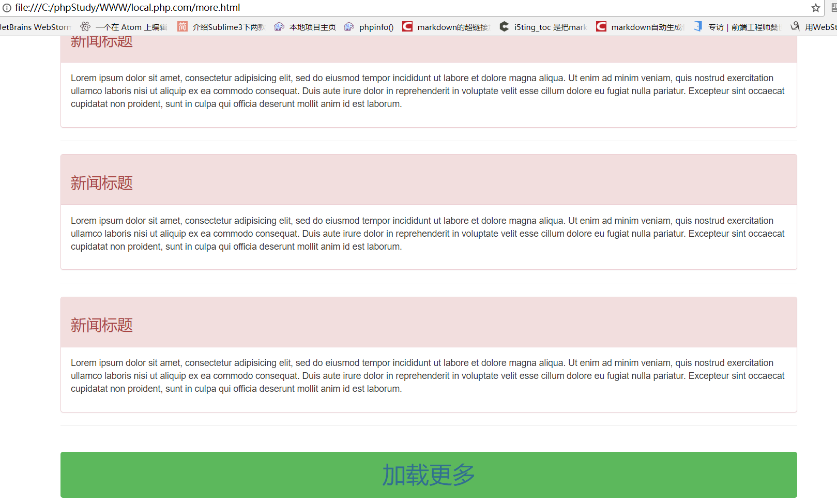
Task: Click the last 新闻标题 panel heading
Action: (x=102, y=325)
